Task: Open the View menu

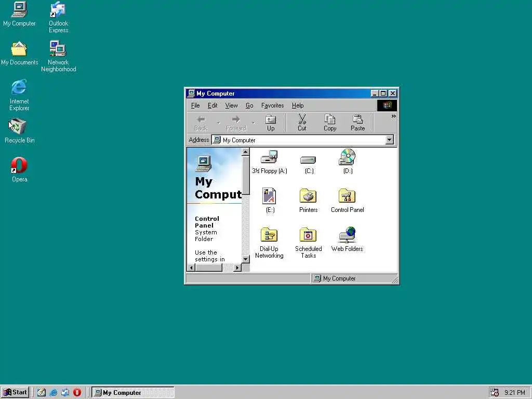Action: (231, 105)
